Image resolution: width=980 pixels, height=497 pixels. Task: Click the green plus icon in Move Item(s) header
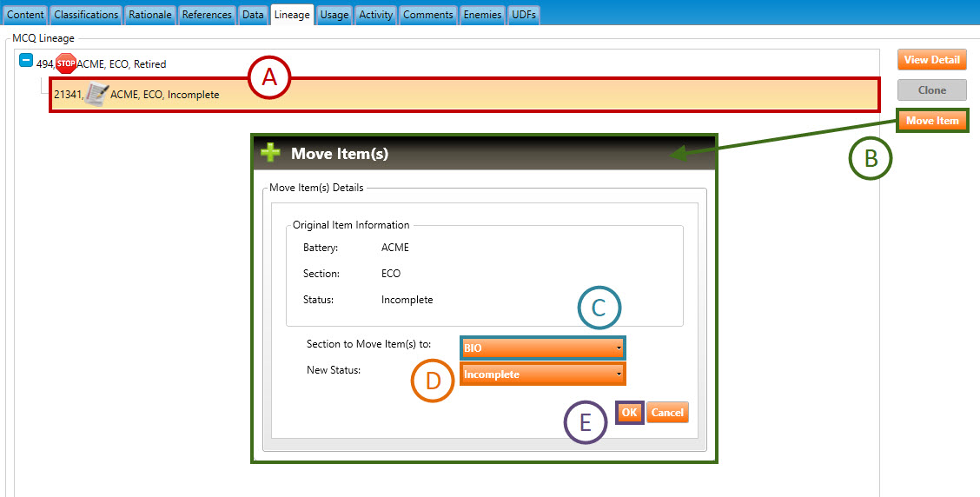coord(271,153)
